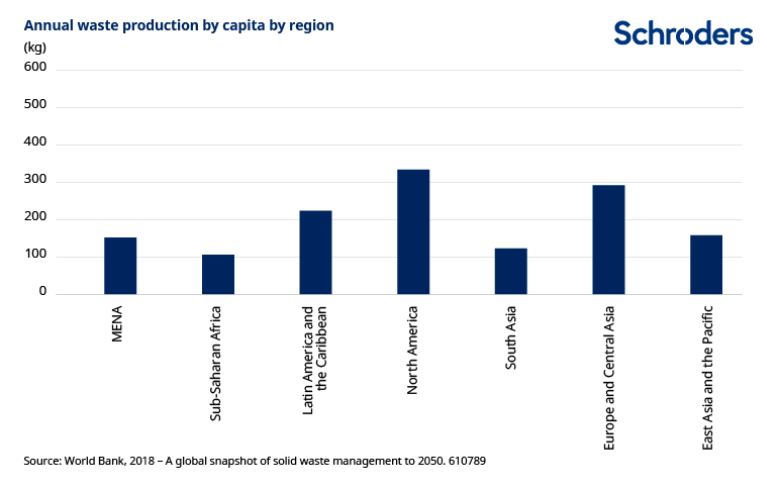Click the Europe and Central Asia bar
The height and width of the screenshot is (484, 767).
point(608,239)
